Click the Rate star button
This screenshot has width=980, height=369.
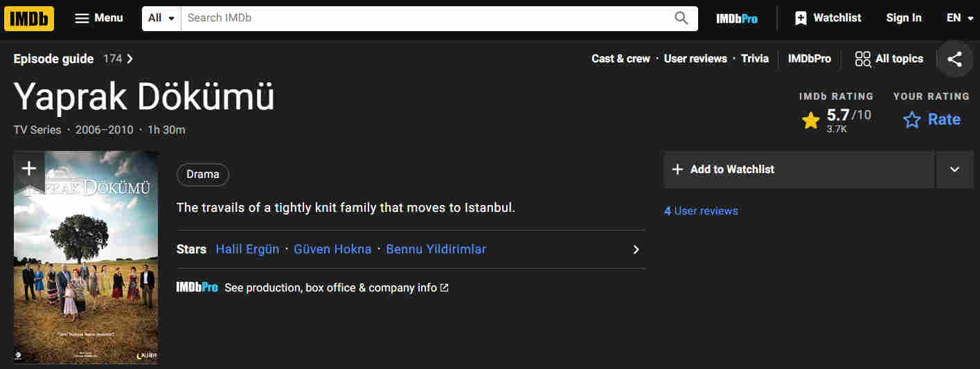coord(931,120)
